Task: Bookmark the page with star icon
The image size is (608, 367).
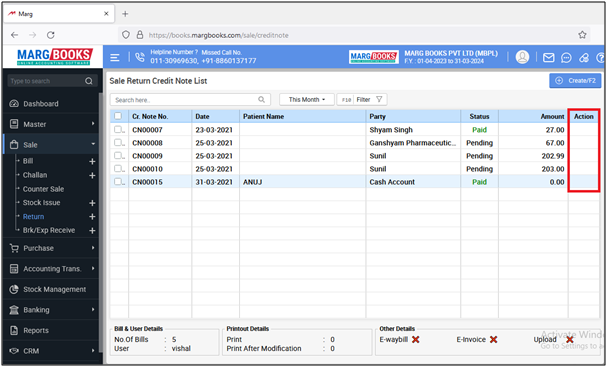Action: pyautogui.click(x=582, y=35)
